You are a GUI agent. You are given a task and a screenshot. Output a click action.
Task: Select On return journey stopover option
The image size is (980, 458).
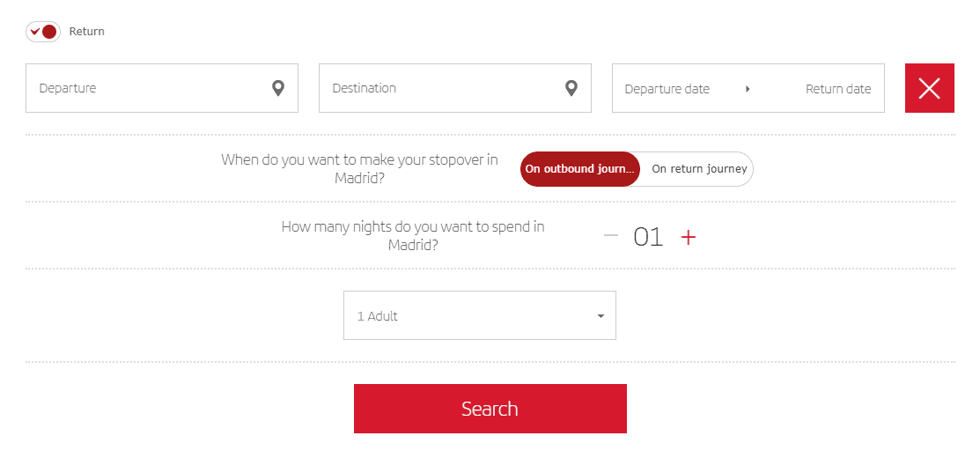(x=699, y=169)
